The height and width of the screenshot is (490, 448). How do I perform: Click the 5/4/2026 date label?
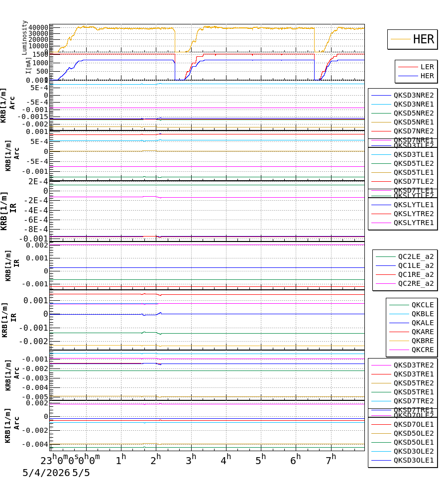coord(46,473)
